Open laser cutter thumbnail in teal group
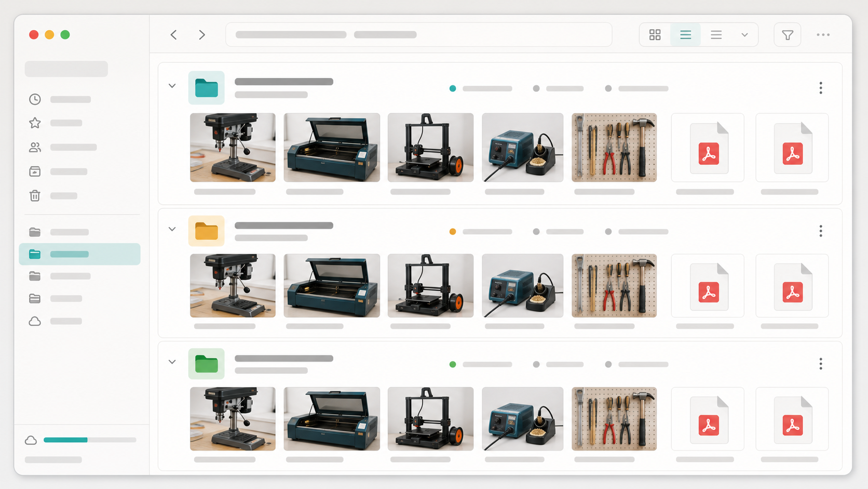The image size is (868, 489). pos(332,148)
